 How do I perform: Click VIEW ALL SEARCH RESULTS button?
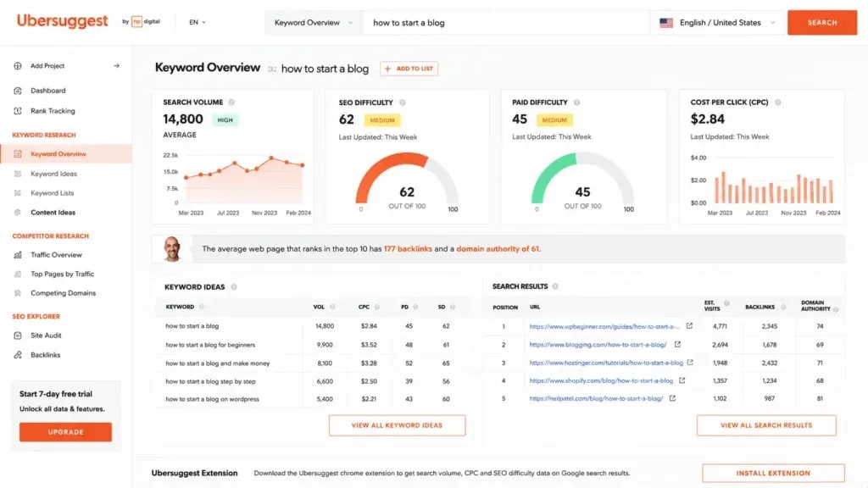(766, 425)
